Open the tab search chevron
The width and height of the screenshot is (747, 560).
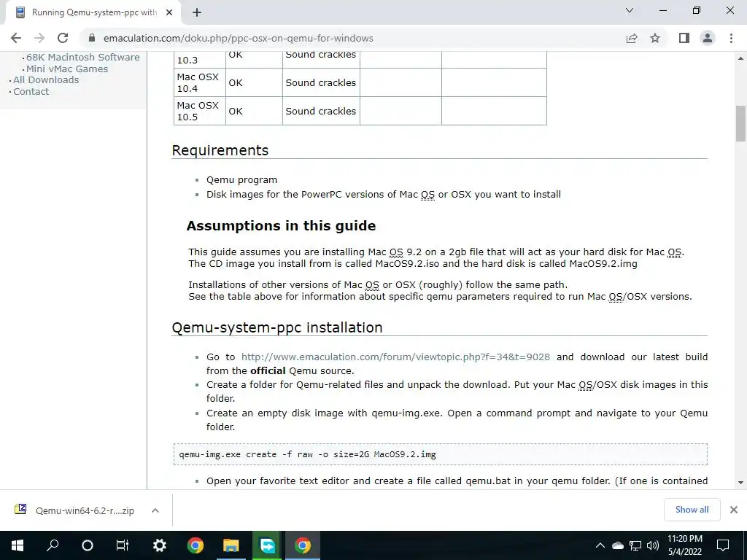tap(630, 10)
